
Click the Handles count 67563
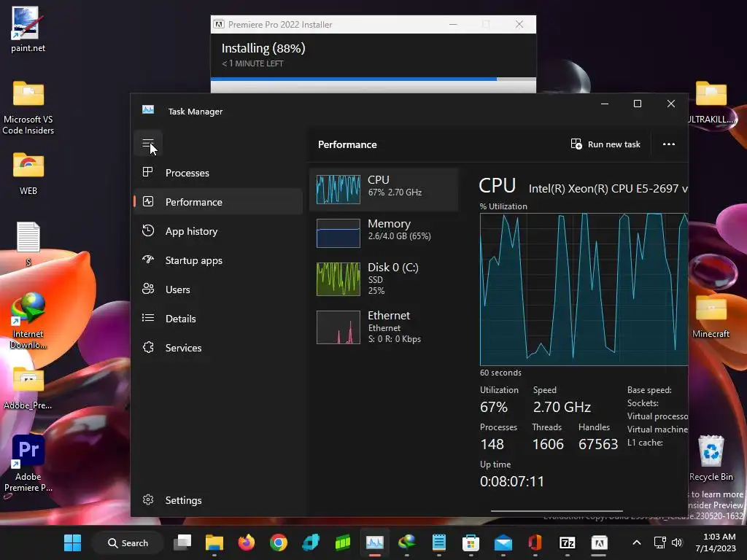[x=598, y=444]
